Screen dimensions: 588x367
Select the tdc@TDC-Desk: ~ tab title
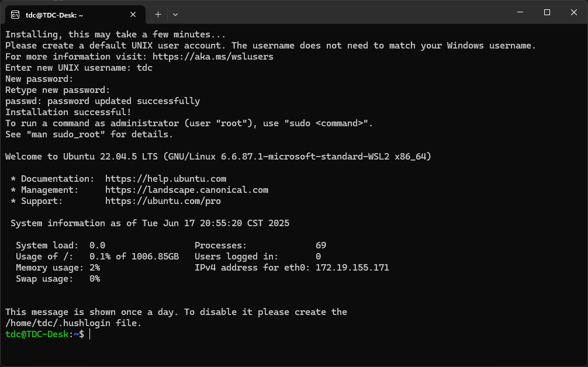point(54,14)
